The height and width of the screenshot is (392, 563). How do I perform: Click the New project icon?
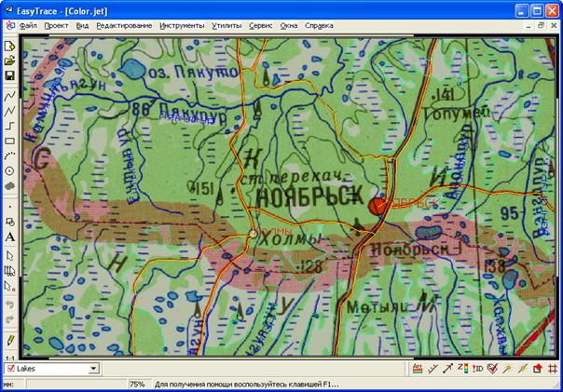click(9, 46)
